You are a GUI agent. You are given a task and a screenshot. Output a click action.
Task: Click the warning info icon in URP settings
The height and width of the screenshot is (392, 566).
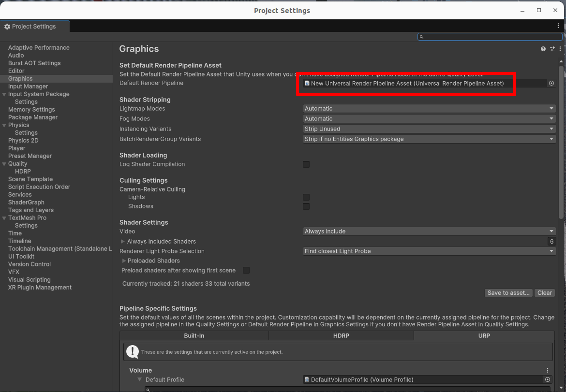pos(133,352)
